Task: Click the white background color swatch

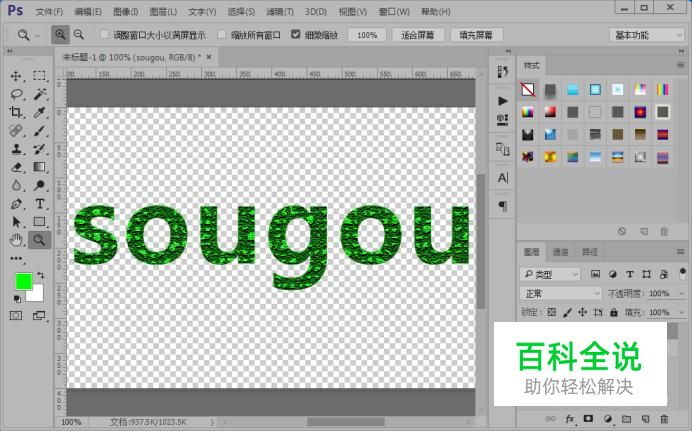Action: click(x=38, y=296)
